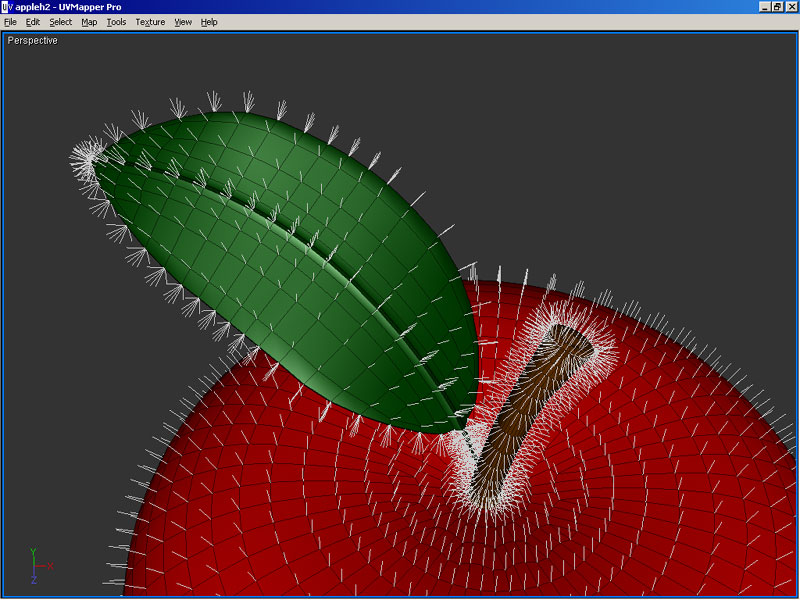Screen dimensions: 800x600
Task: Restore down the UVMapper Pro window
Action: [x=777, y=7]
